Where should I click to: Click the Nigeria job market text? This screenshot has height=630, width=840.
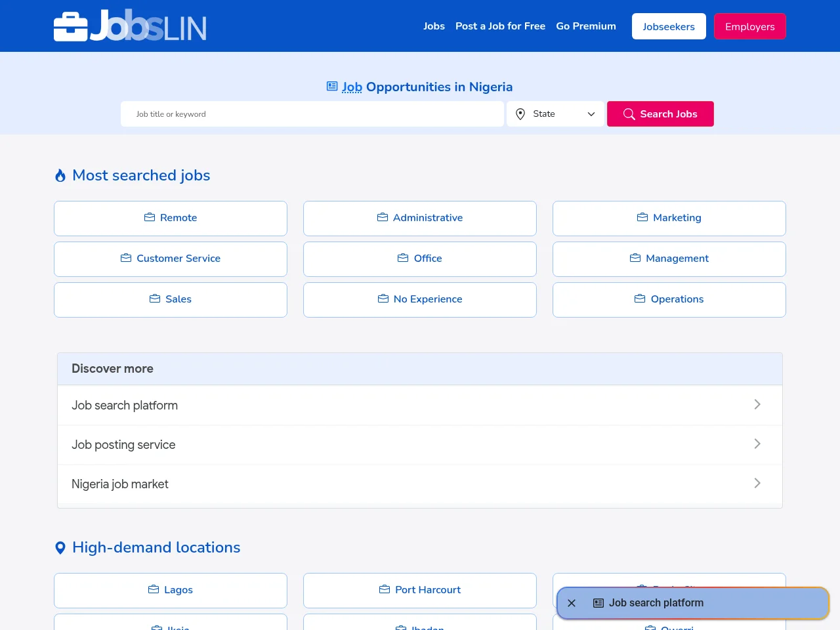point(120,484)
